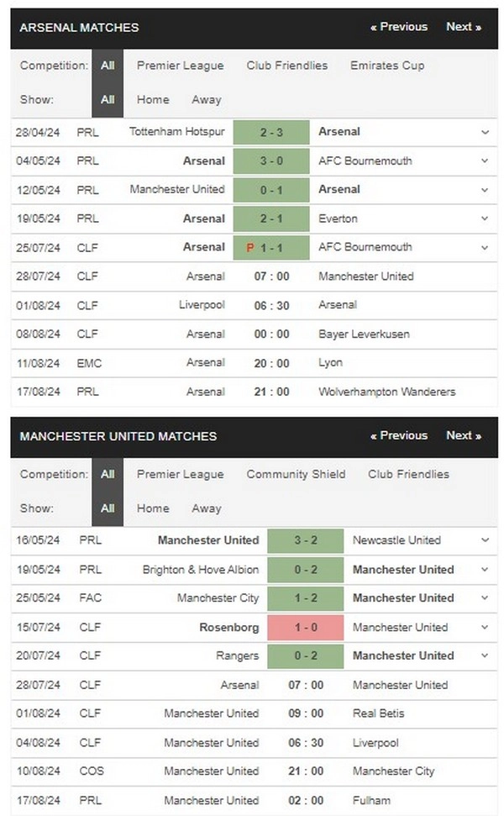Click the red 1-0 Rosenborg score box
This screenshot has width=504, height=816.
click(306, 627)
